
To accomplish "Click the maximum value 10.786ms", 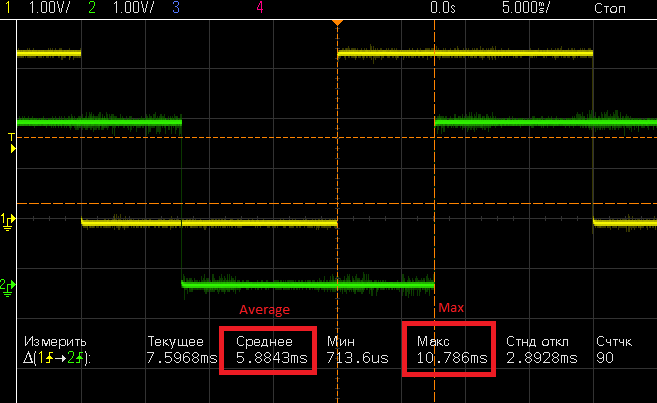I will pyautogui.click(x=452, y=358).
